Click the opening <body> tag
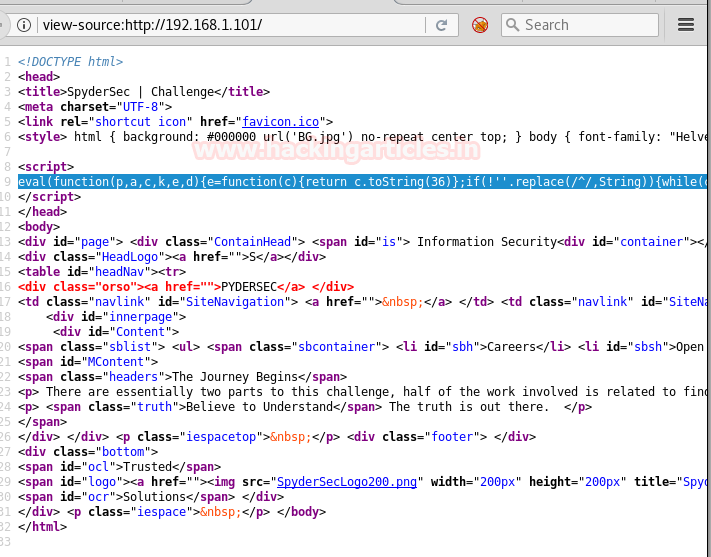711x557 pixels. coord(39,227)
